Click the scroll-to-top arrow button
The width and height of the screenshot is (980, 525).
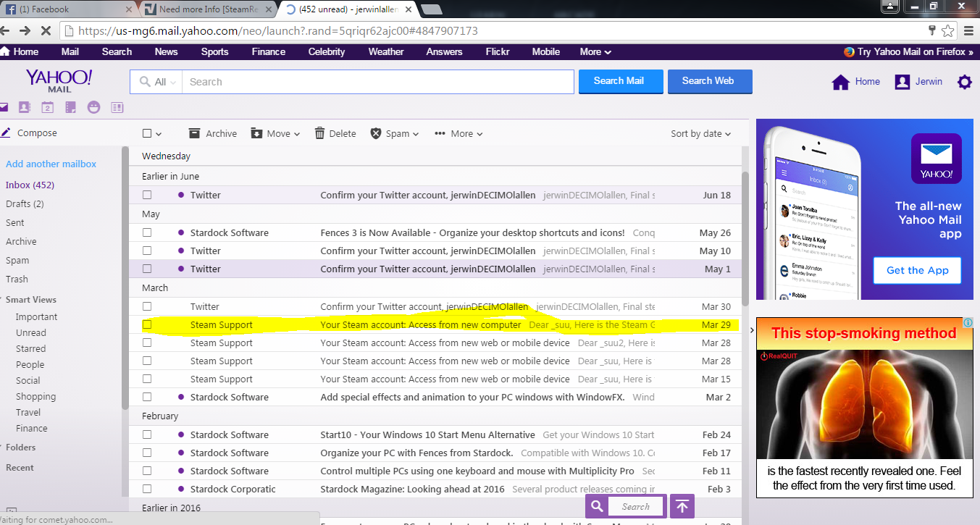682,506
